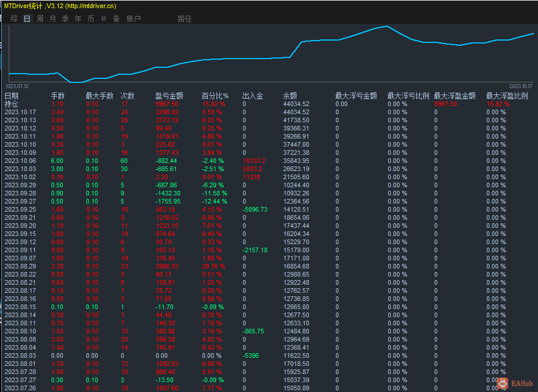
Task: Select the 币 currency tab
Action: [91, 19]
